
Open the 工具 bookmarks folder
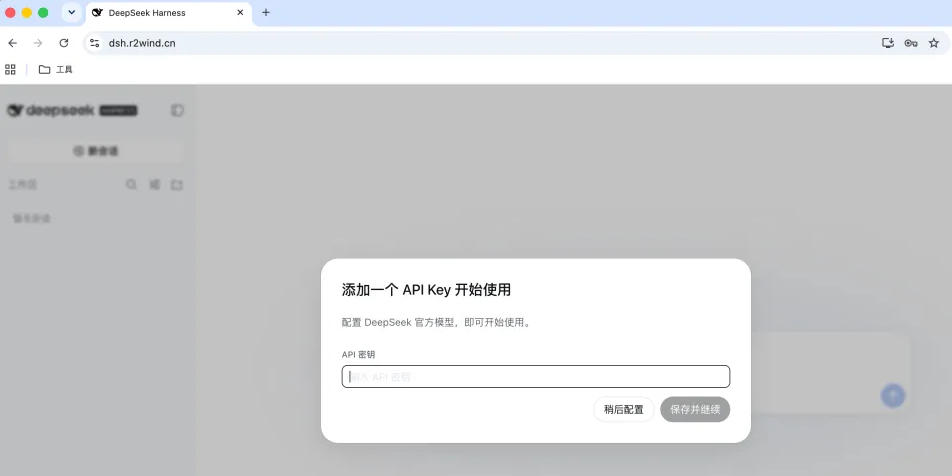tap(56, 69)
